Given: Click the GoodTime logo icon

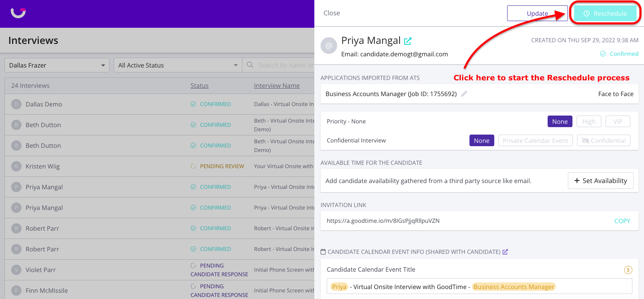Looking at the screenshot, I should click(18, 13).
